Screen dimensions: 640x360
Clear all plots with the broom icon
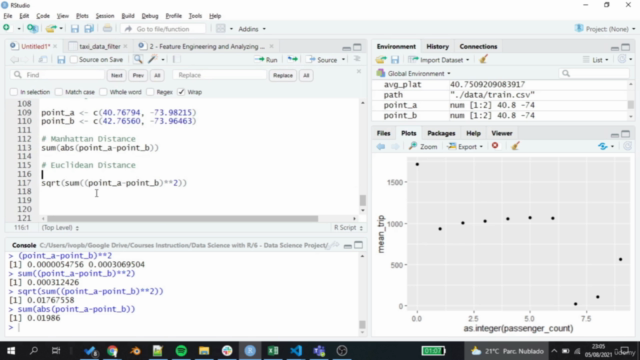tap(515, 146)
